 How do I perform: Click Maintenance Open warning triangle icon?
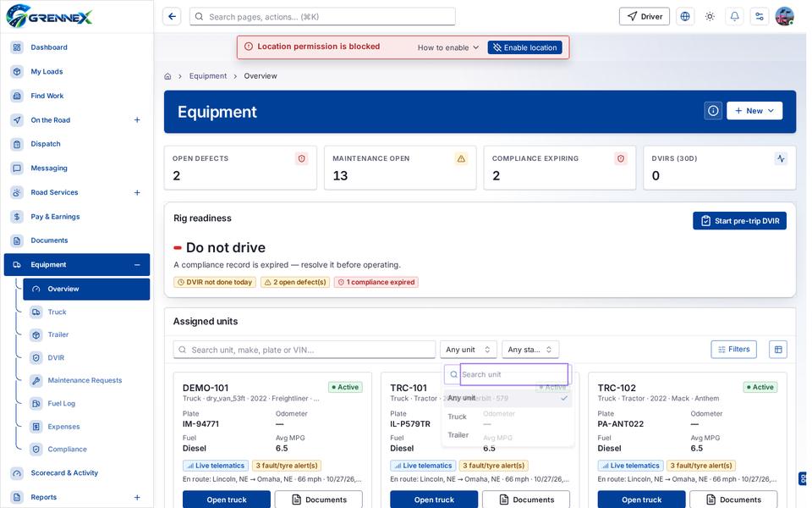pos(461,158)
